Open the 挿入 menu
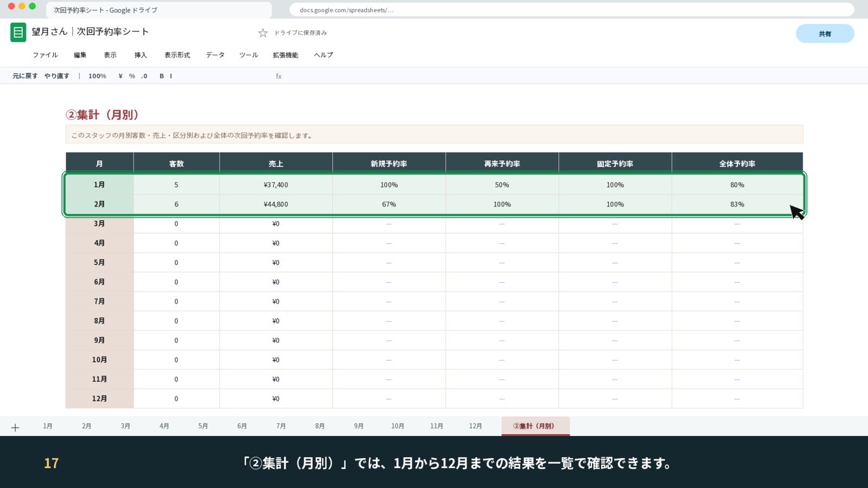Image resolution: width=868 pixels, height=488 pixels. 141,55
